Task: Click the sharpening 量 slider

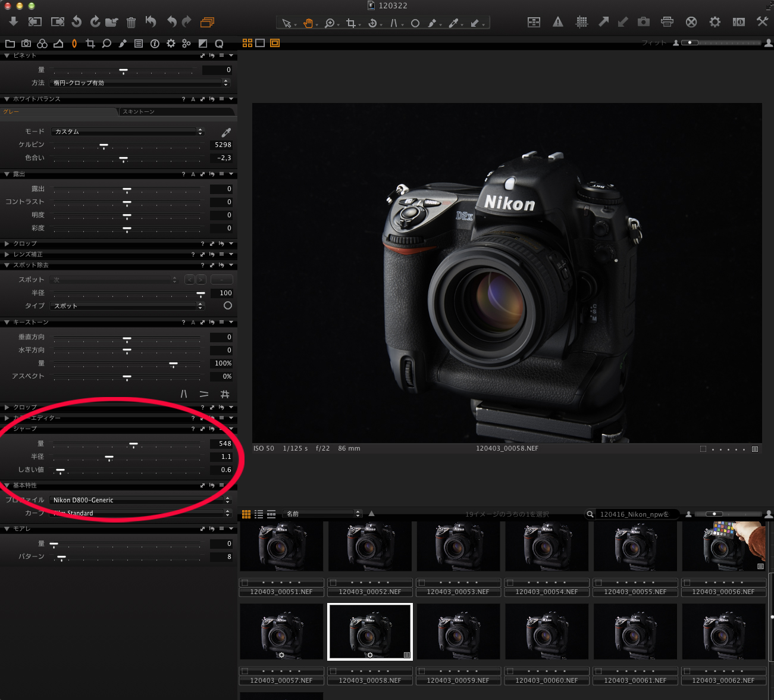Action: pyautogui.click(x=127, y=444)
